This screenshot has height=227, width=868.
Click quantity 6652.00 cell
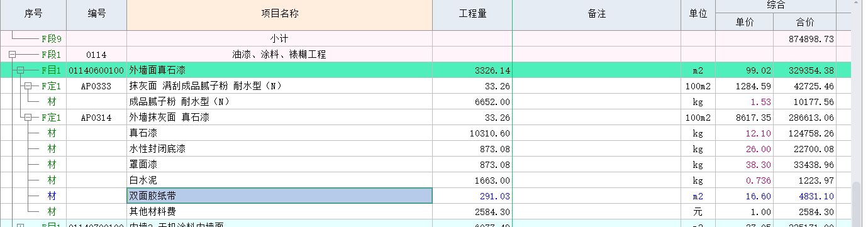[x=472, y=101]
